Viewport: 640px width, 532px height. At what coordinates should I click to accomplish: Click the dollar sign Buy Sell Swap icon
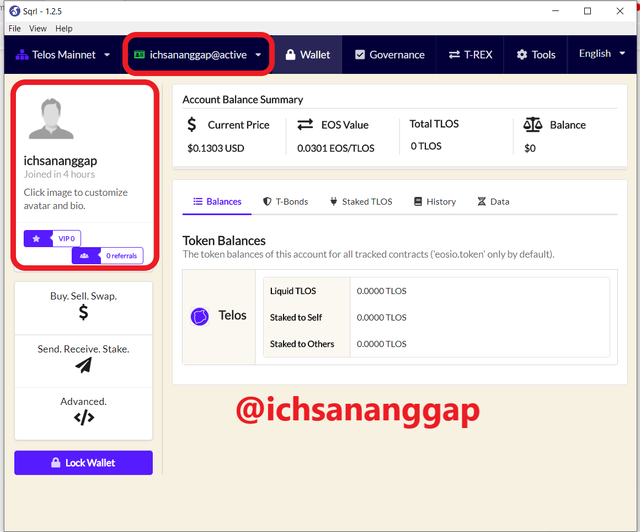tap(83, 312)
